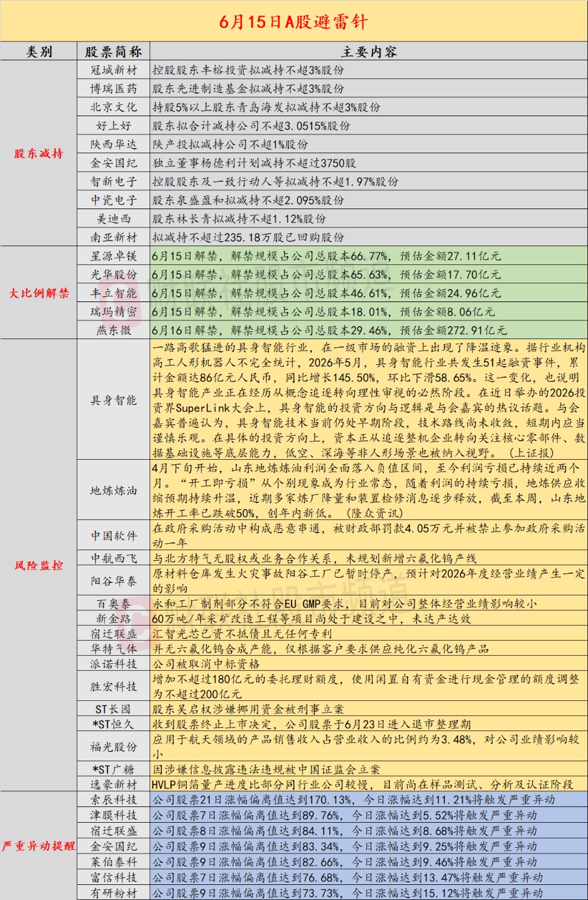This screenshot has height=900, width=588.
Task: Select stock name 南亚新材
Action: click(x=114, y=237)
